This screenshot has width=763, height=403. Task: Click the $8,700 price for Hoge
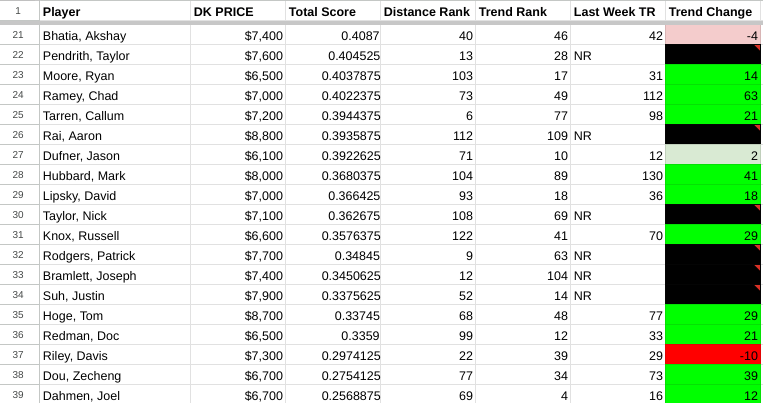pos(237,315)
